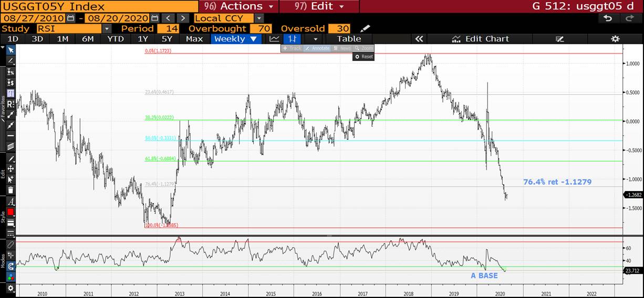Expand the chart type dropdown arrow
Screen dimensions: 644x298
coord(315,39)
